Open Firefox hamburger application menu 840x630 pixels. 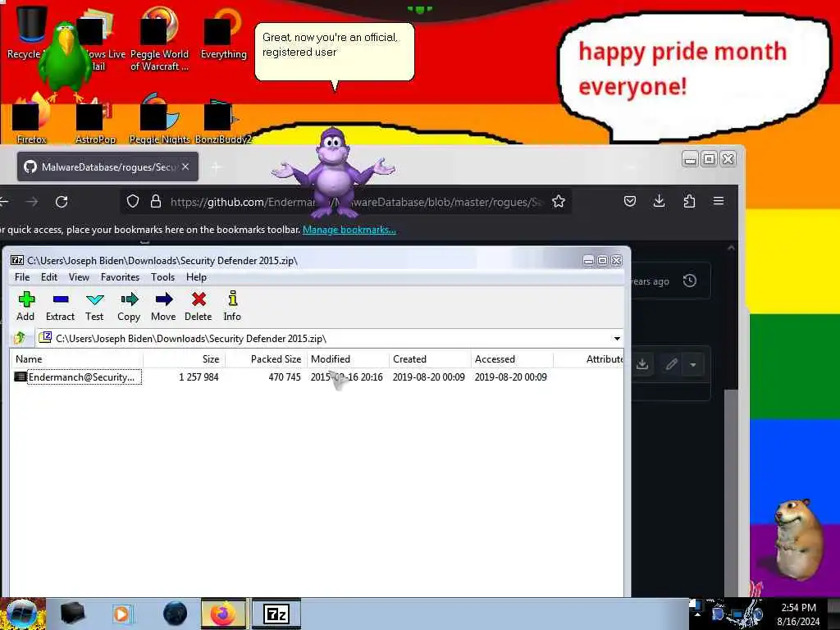[719, 202]
